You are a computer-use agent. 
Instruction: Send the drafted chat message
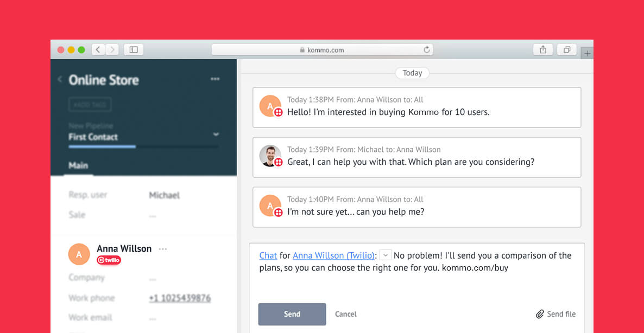point(292,314)
